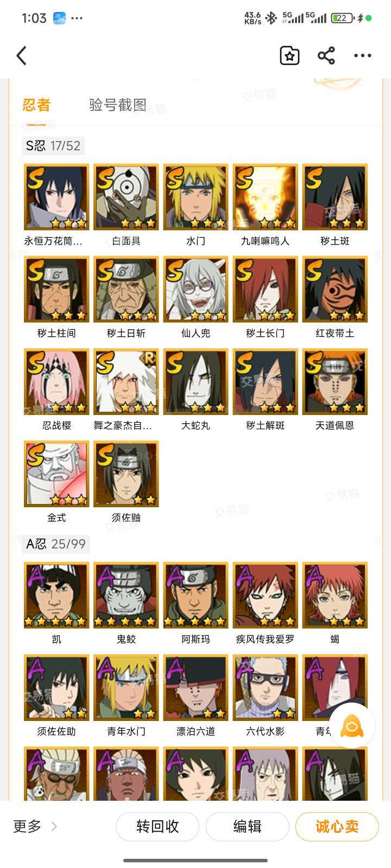Tap the back arrow icon
Viewport: 391px width, 868px height.
tap(22, 55)
